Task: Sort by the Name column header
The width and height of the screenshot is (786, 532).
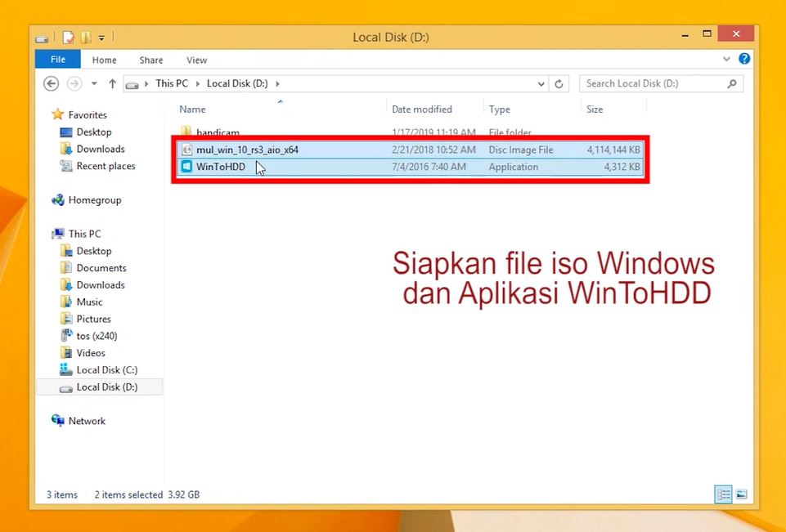Action: tap(192, 110)
